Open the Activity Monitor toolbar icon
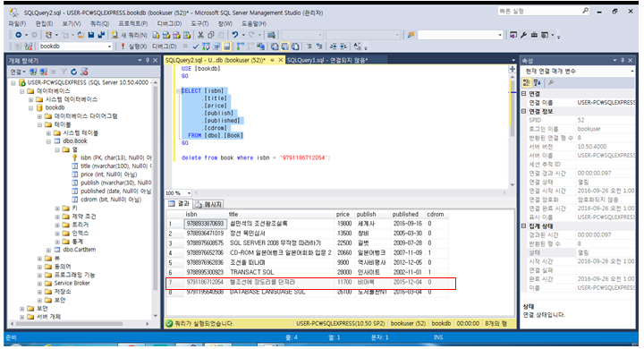 point(271,35)
